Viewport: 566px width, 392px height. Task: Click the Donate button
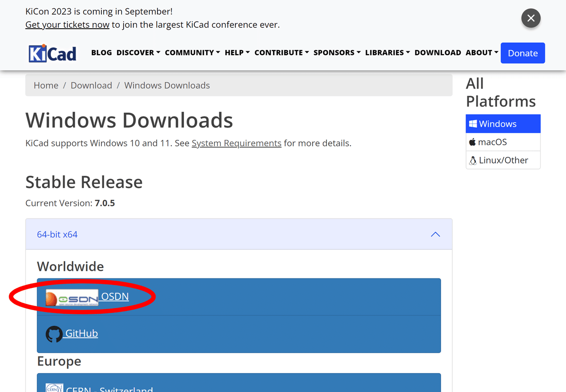click(x=523, y=53)
